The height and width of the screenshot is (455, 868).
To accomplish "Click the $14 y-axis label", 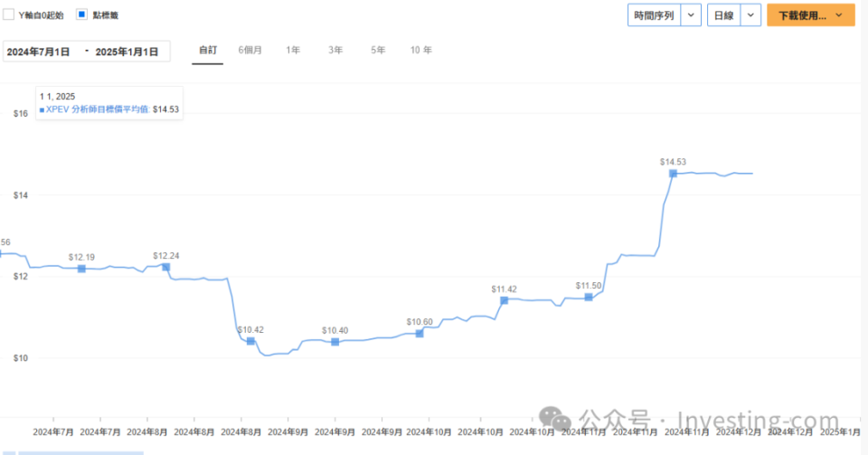I will coord(21,194).
